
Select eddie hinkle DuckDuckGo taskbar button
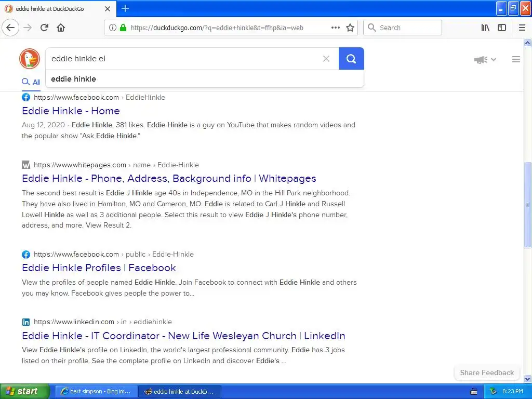[x=180, y=391]
